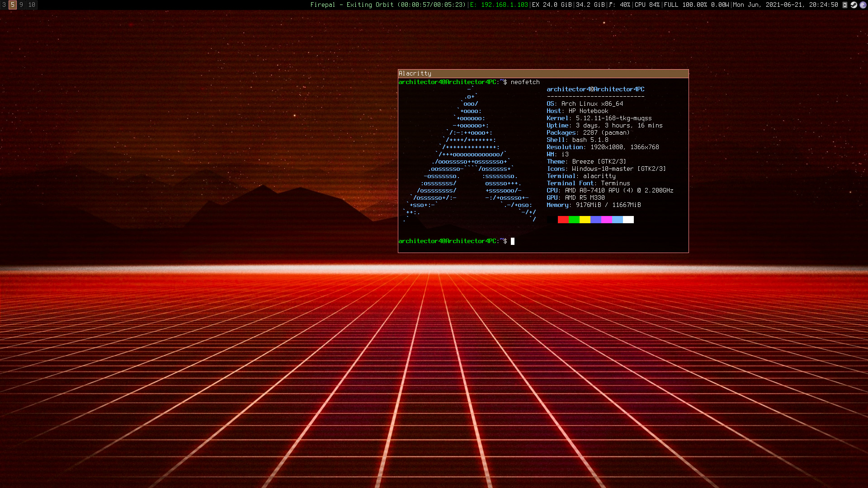This screenshot has height=488, width=868.
Task: Click the neofetch command text
Action: tap(525, 82)
